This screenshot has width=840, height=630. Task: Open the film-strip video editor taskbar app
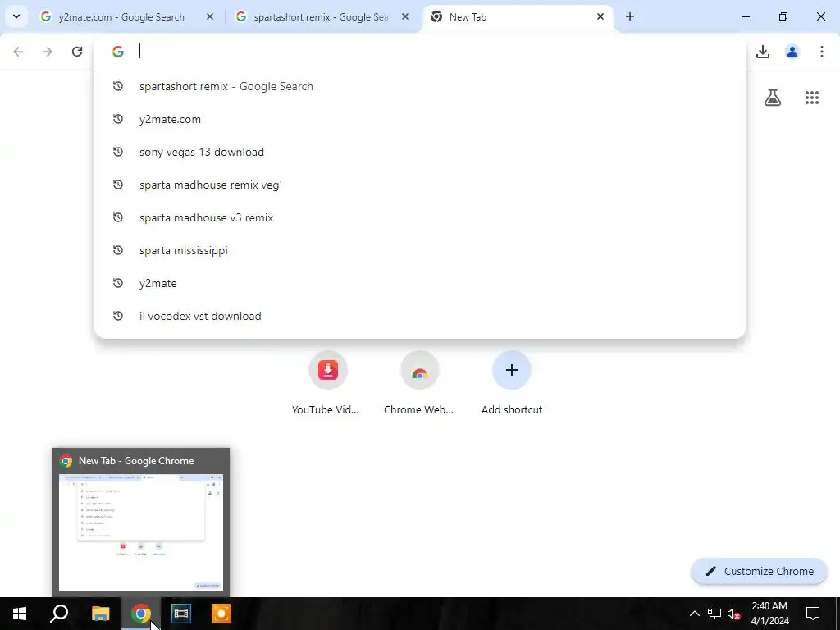(181, 614)
